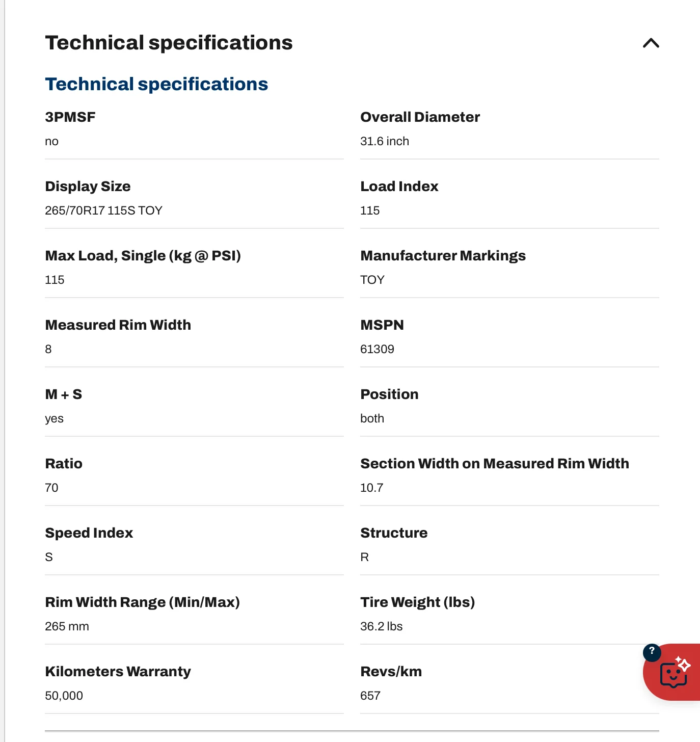Click the Kilometers Warranty value 50,000

pyautogui.click(x=64, y=696)
